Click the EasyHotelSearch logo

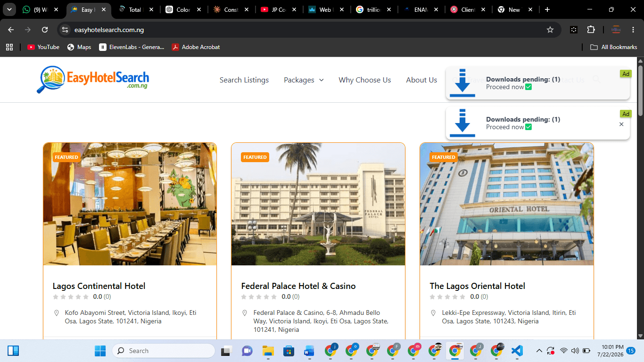click(x=93, y=80)
